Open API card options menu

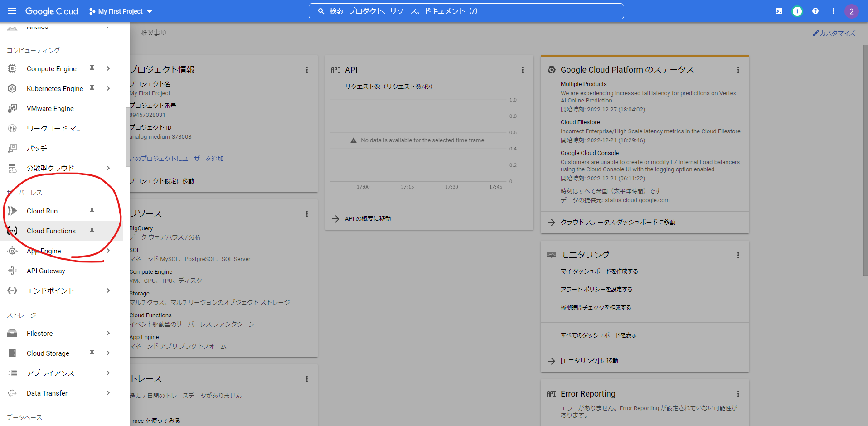tap(523, 70)
